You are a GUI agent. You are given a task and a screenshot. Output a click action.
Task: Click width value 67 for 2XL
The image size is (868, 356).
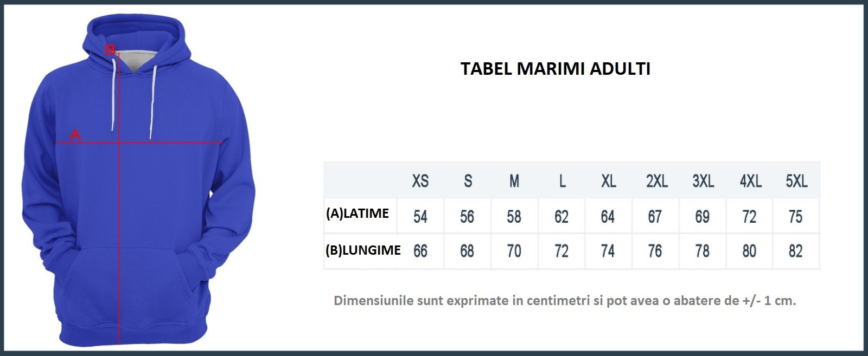(655, 217)
